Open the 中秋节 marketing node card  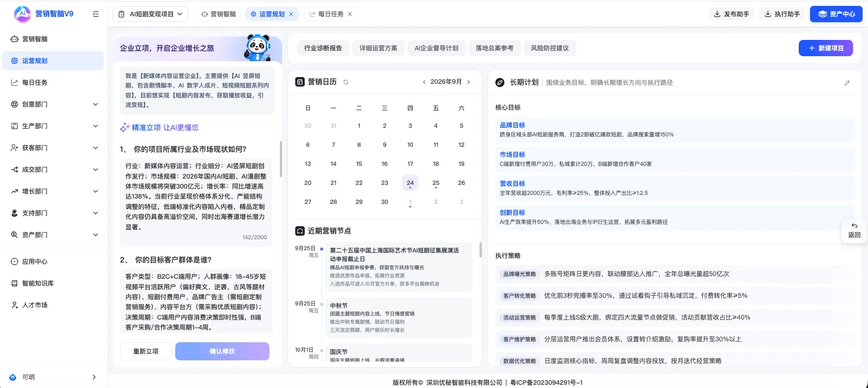pyautogui.click(x=398, y=317)
